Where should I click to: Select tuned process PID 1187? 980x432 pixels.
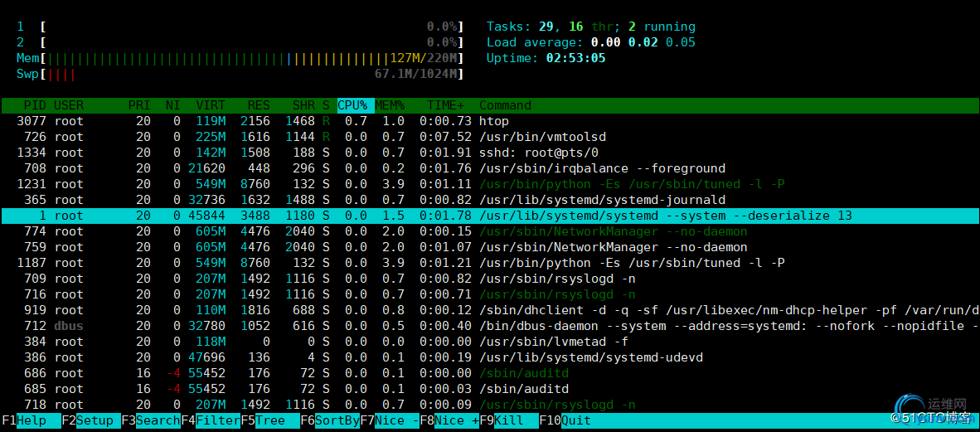490,263
